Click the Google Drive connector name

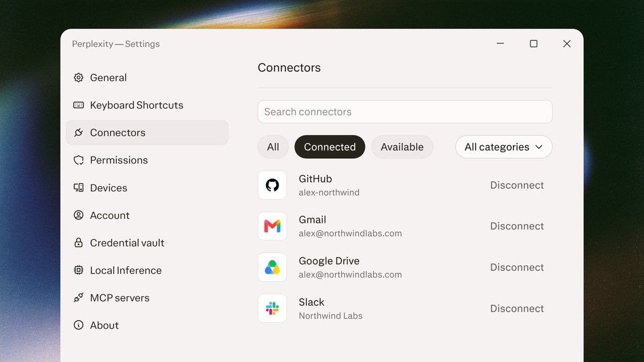pos(329,261)
